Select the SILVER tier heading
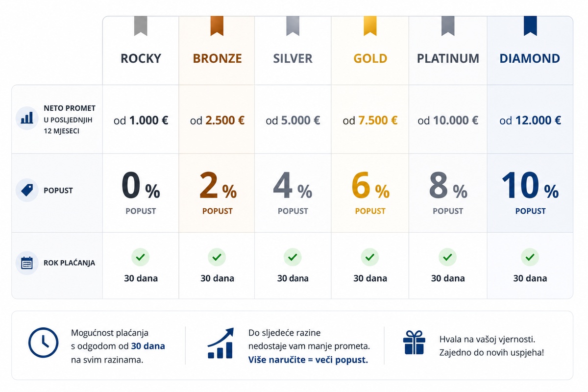Viewport: 588px width, 392px height. pos(293,58)
